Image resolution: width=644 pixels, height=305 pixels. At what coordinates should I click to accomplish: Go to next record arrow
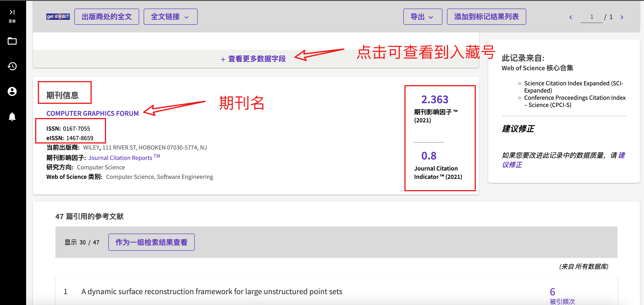(622, 17)
